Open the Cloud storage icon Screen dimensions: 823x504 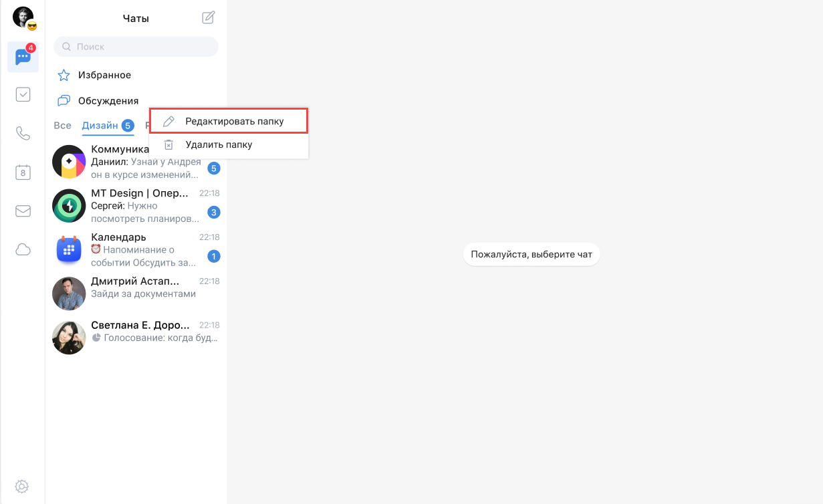coord(23,250)
